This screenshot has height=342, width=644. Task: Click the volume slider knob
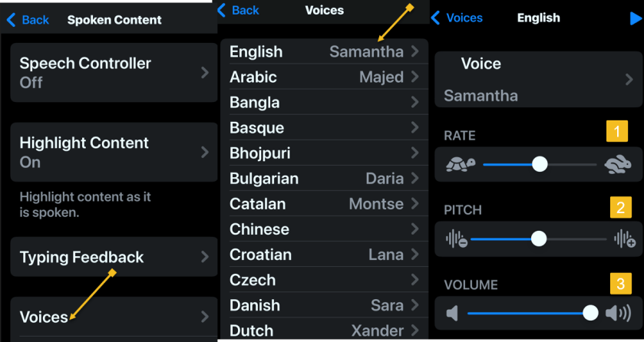click(590, 313)
